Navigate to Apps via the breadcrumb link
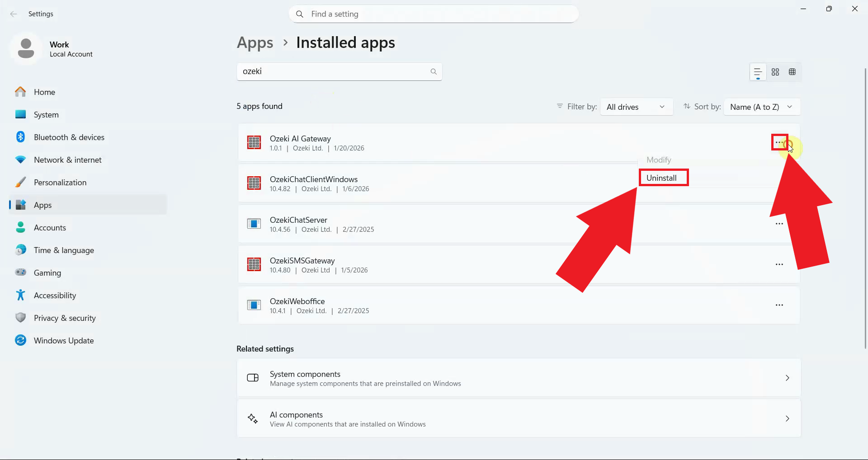868x460 pixels. click(x=255, y=42)
